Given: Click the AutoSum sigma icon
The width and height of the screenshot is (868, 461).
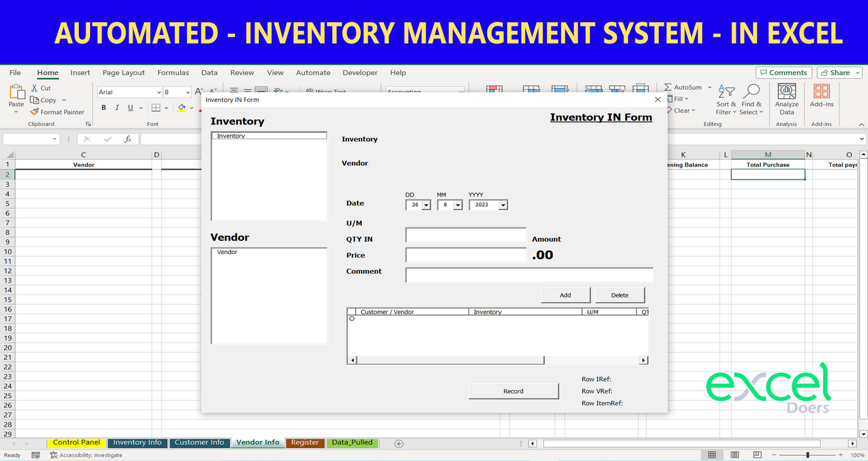Looking at the screenshot, I should (668, 87).
